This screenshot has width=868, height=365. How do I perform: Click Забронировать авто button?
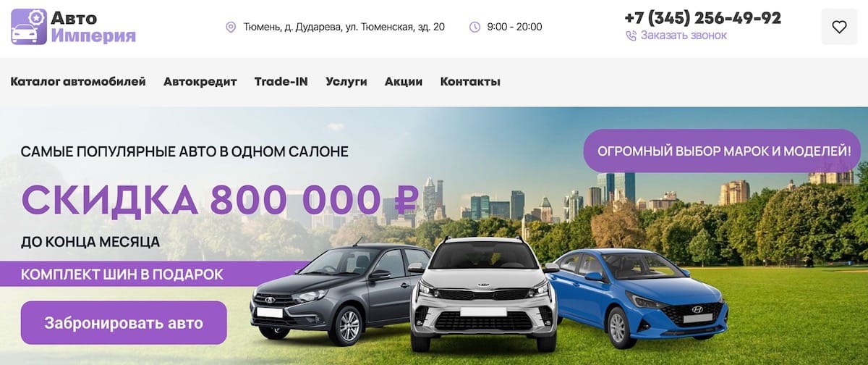124,322
